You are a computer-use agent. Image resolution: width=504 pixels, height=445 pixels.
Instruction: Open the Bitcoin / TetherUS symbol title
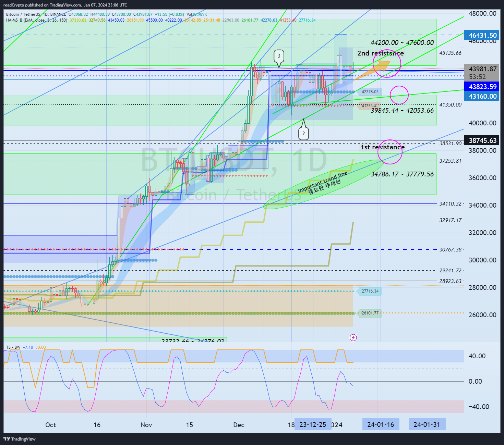tap(36, 14)
